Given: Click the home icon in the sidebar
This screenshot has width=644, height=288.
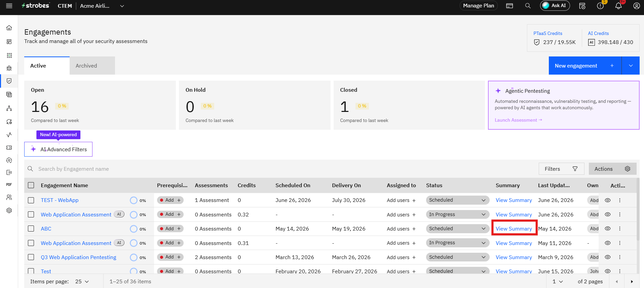Looking at the screenshot, I should tap(9, 28).
